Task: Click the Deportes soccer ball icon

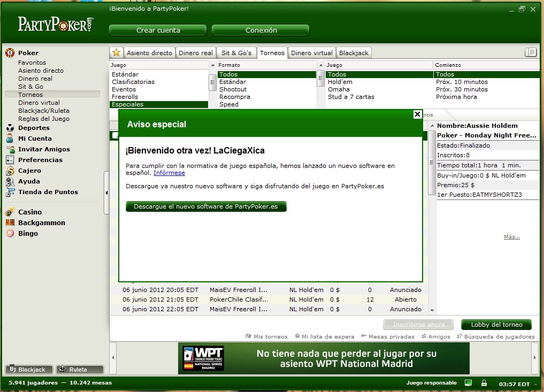Action: pos(10,128)
